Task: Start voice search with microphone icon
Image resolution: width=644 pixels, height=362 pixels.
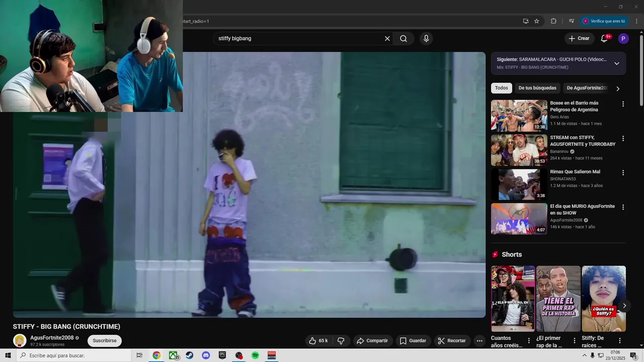Action: point(426,39)
